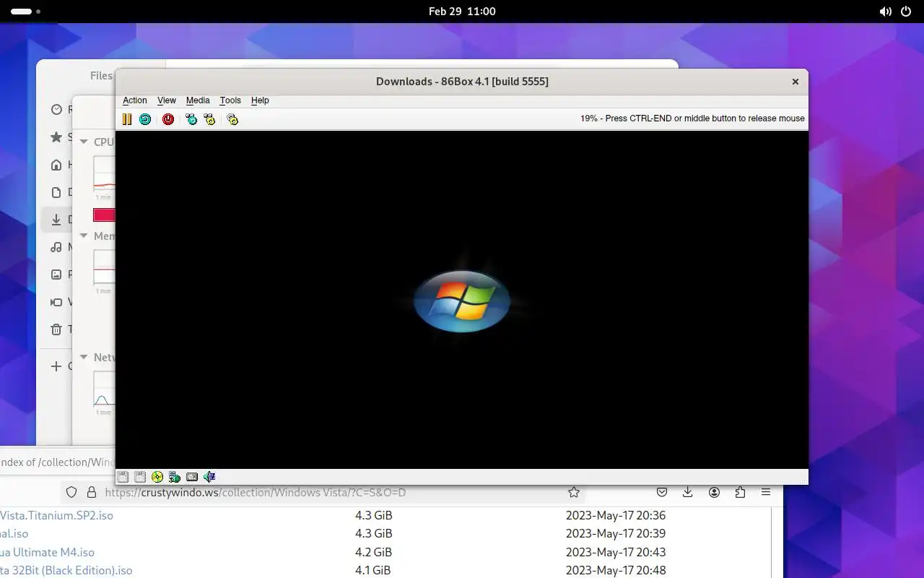Collapse the CPU section in System Monitor

click(x=84, y=142)
